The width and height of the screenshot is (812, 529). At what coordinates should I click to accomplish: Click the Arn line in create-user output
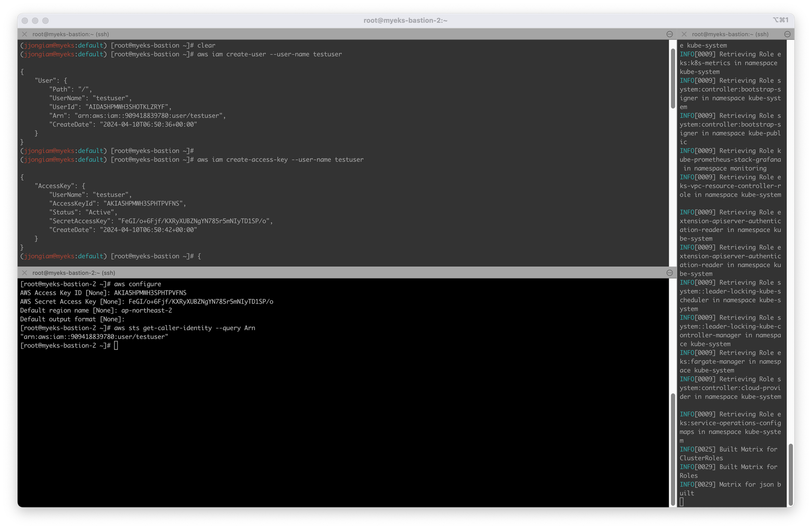(x=137, y=116)
